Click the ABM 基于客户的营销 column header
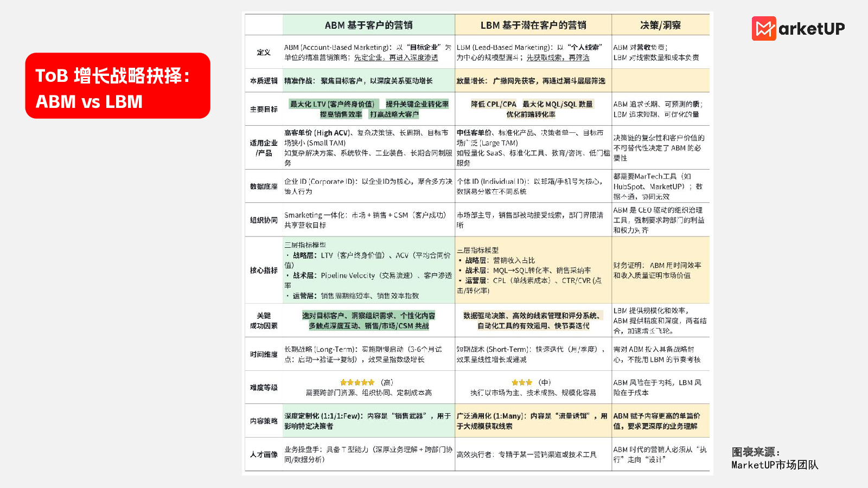Screen dimensions: 868x488 click(368, 25)
